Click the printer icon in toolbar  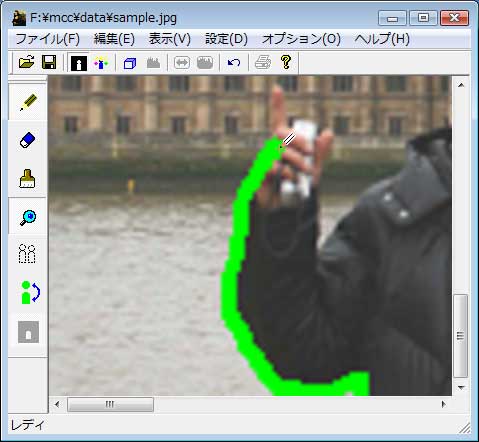point(263,63)
